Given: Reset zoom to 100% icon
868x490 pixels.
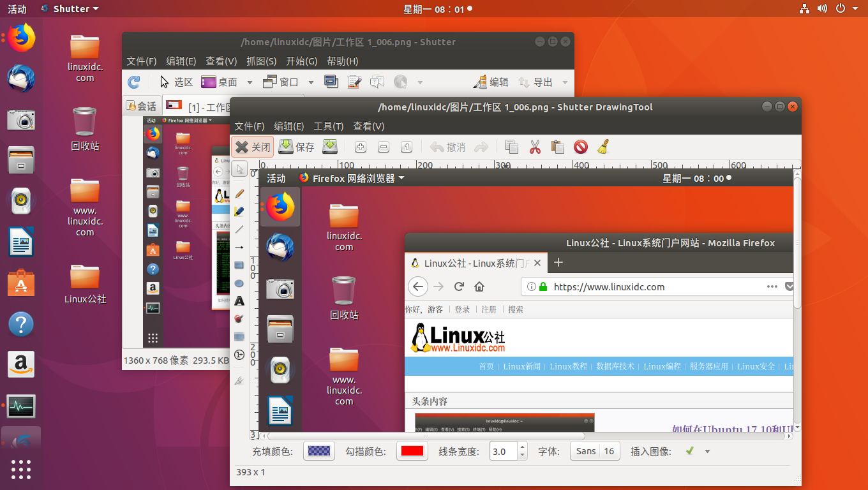Looking at the screenshot, I should click(x=407, y=147).
